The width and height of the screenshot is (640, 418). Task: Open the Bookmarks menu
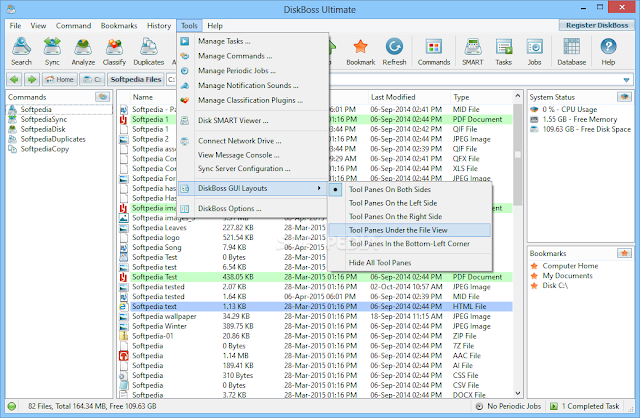point(119,26)
